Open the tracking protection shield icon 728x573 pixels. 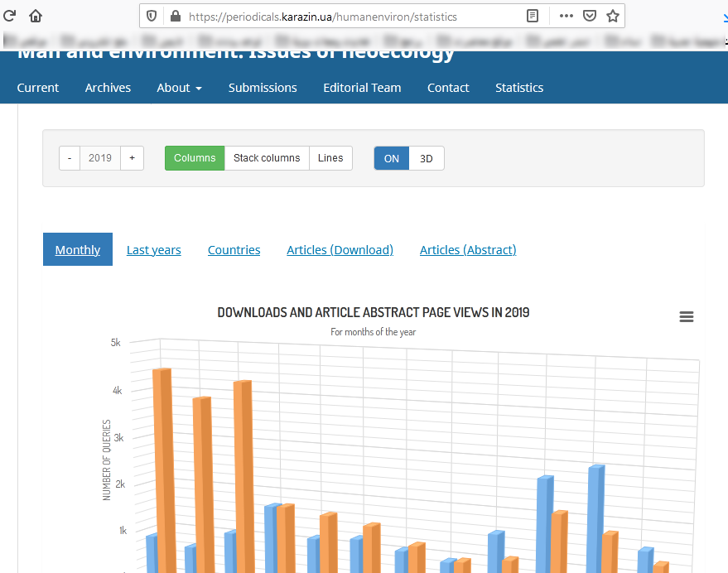pos(152,17)
